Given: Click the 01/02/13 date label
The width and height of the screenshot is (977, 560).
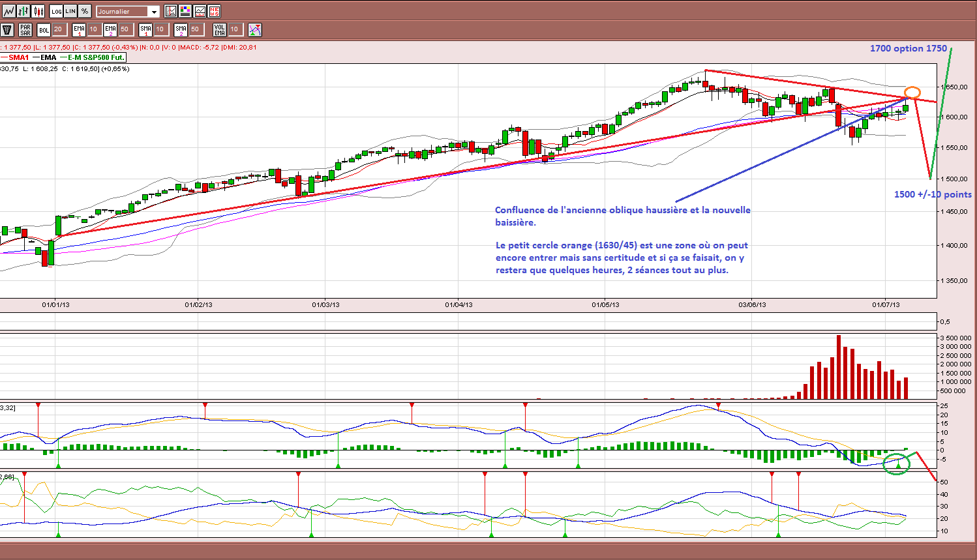Looking at the screenshot, I should click(x=198, y=304).
